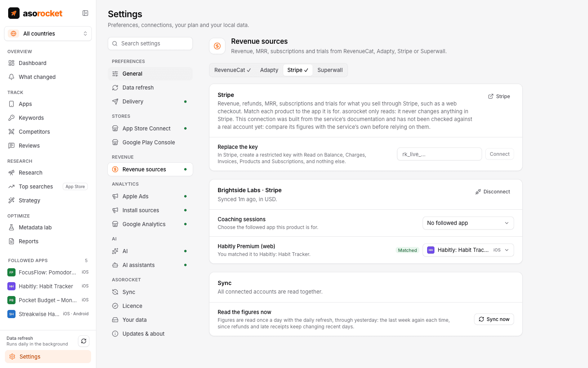Open Top searches in the sidebar

(x=48, y=186)
